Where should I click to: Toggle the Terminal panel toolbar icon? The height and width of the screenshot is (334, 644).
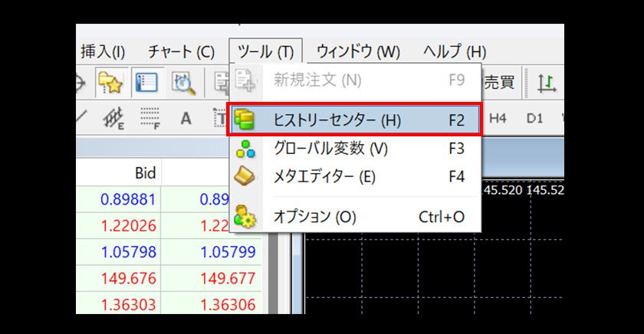point(146,83)
